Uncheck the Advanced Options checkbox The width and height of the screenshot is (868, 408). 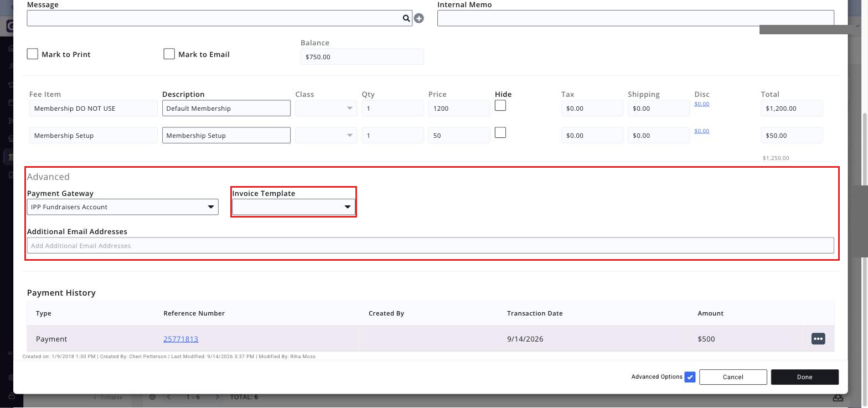coord(690,377)
